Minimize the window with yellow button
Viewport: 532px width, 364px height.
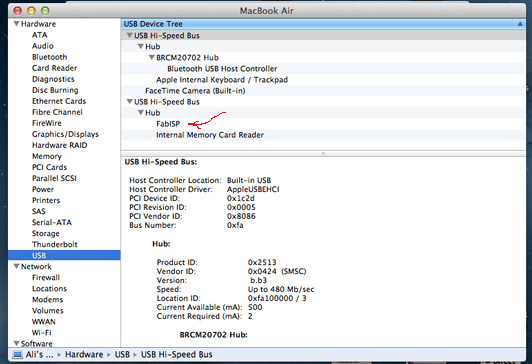tap(31, 11)
